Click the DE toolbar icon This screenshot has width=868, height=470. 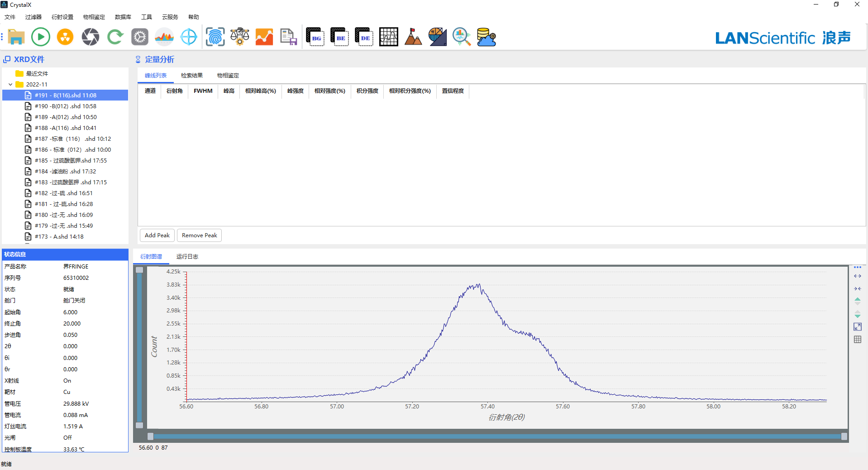click(364, 37)
